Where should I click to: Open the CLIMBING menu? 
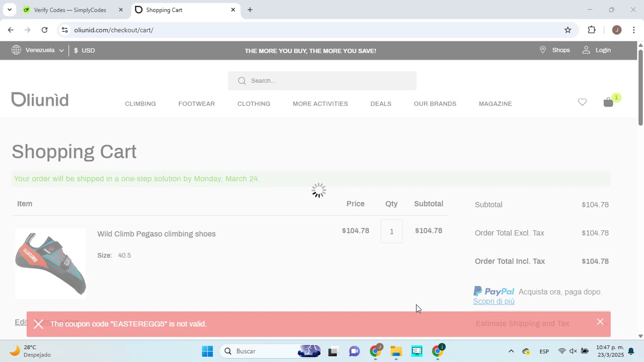140,104
